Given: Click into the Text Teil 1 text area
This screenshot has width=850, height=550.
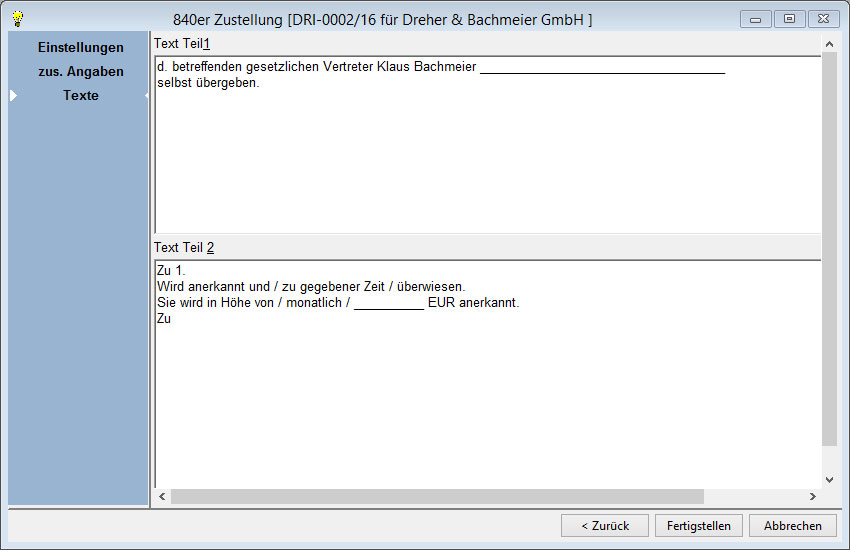Looking at the screenshot, I should tap(485, 160).
